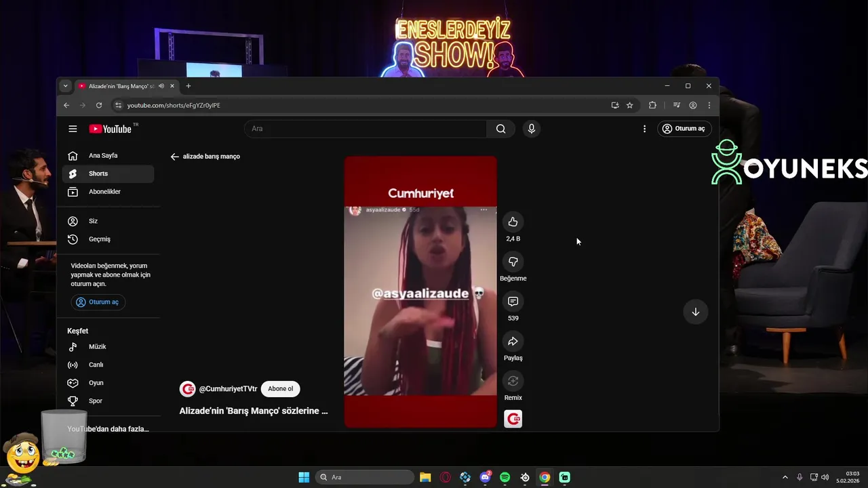Open Opera from taskbar
The height and width of the screenshot is (488, 868).
point(446,477)
